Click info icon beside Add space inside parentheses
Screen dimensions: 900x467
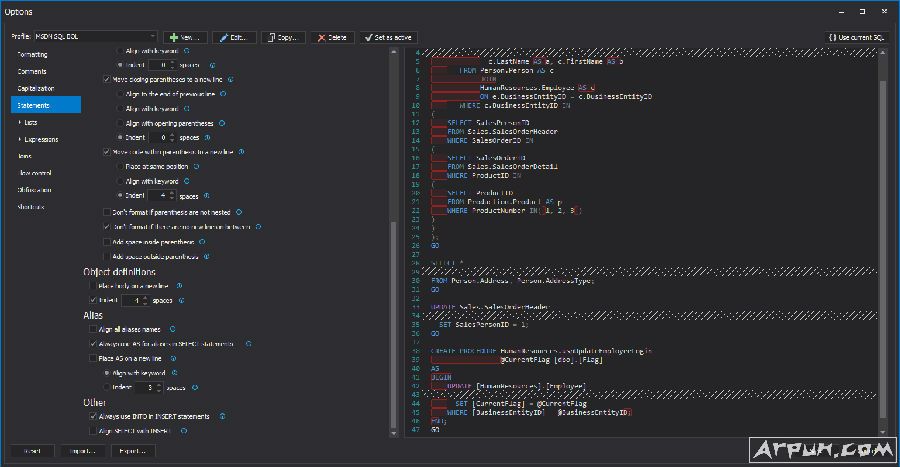[202, 242]
